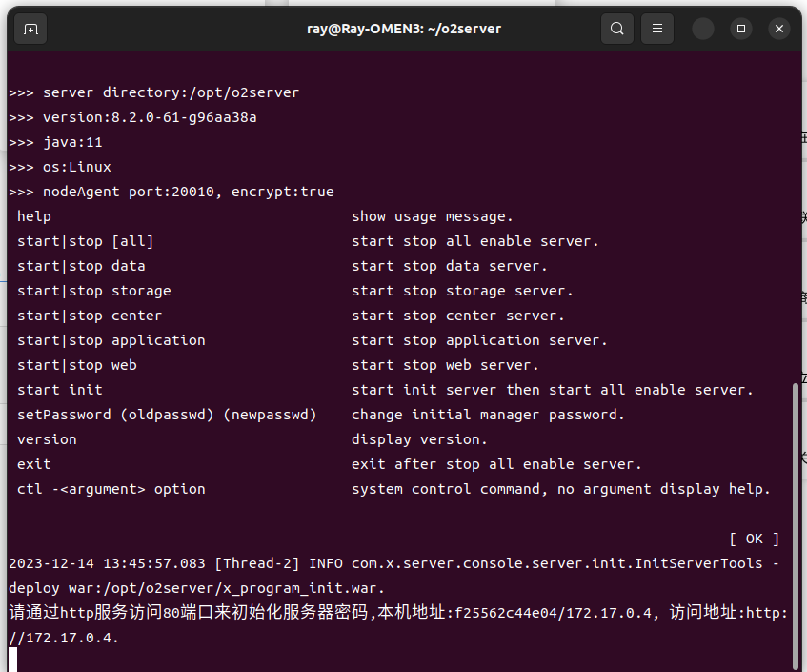Click the 'setPassword (oldpasswd) (newpasswd)' command
Image resolution: width=807 pixels, height=672 pixels.
[167, 415]
